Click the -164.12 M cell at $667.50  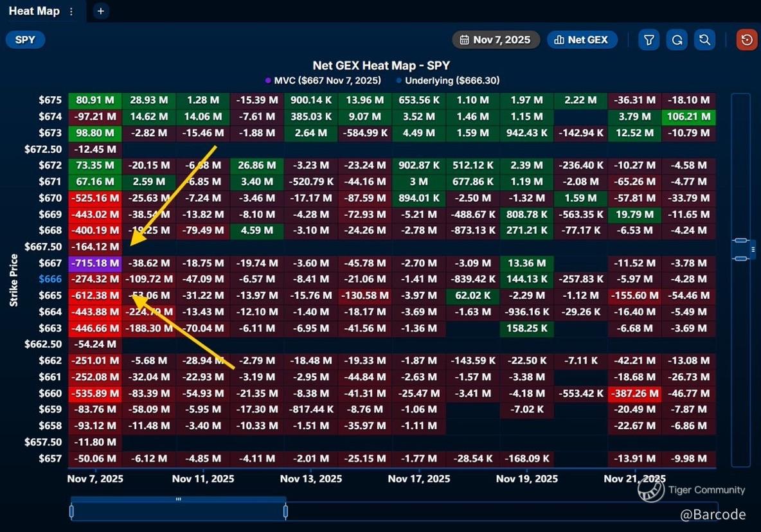pos(95,246)
